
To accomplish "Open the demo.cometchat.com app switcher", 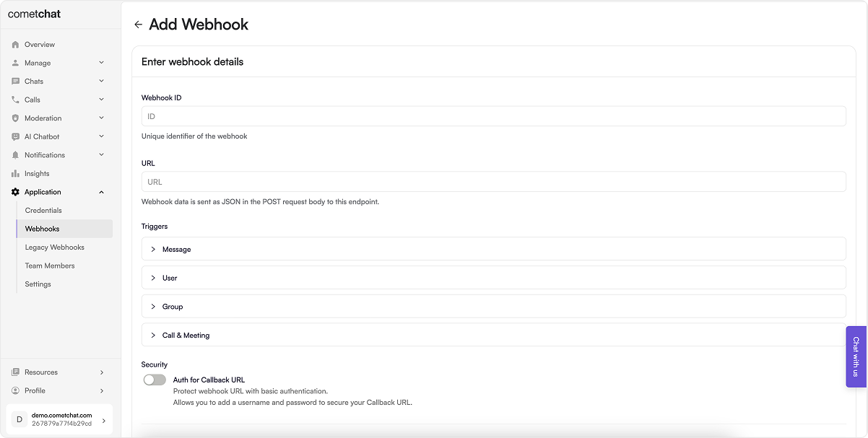I will (60, 419).
